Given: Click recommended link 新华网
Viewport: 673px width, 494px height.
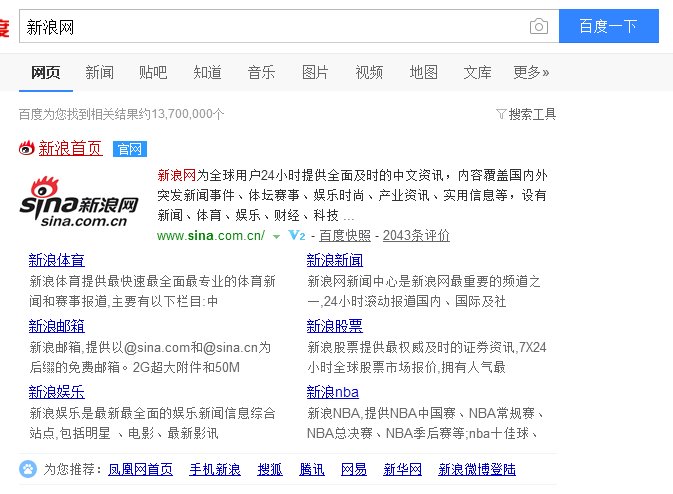Looking at the screenshot, I should pos(403,469).
